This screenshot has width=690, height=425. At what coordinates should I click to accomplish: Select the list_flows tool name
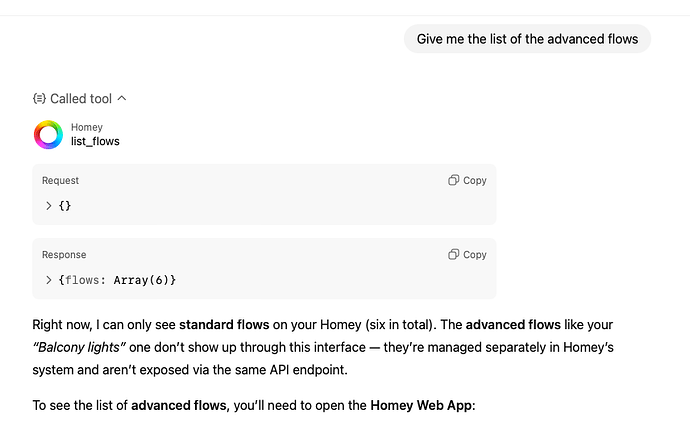95,142
